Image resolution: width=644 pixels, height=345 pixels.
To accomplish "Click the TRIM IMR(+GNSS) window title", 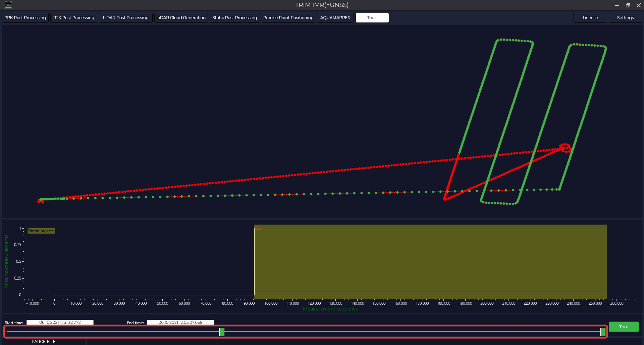I will (x=322, y=5).
